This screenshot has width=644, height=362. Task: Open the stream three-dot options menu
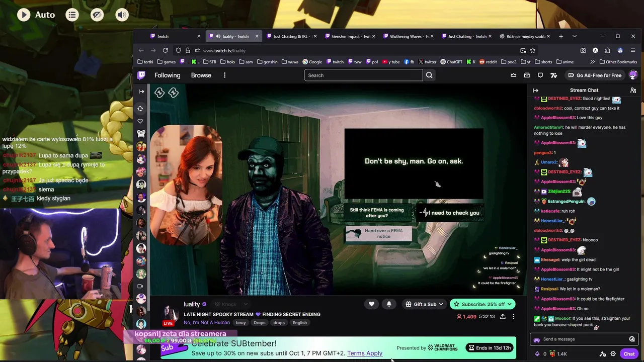pos(513,317)
